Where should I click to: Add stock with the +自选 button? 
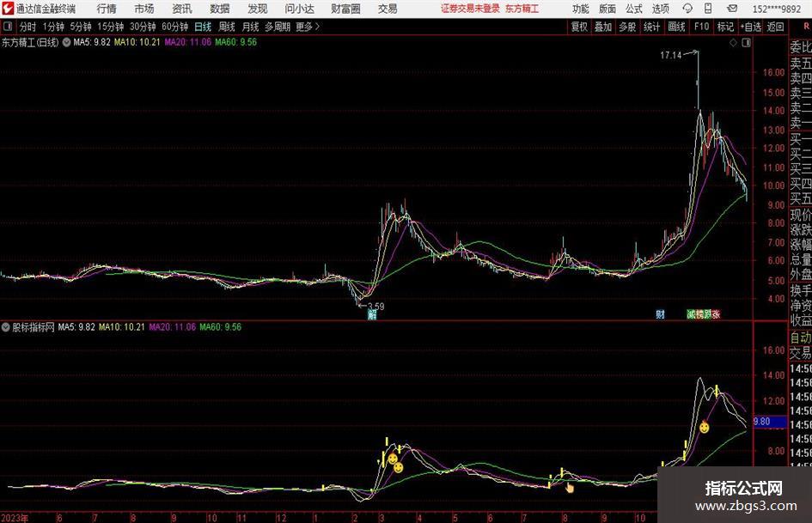tap(750, 27)
